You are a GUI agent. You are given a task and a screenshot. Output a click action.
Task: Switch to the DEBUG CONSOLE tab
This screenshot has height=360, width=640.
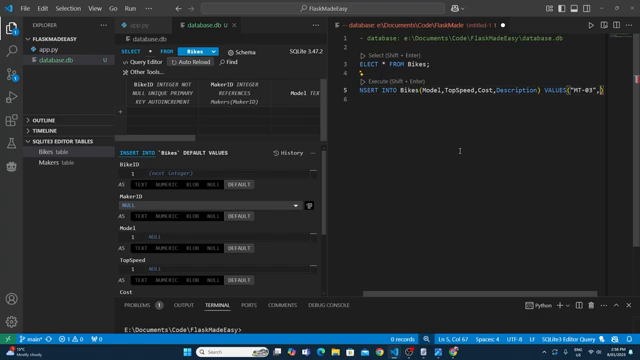329,305
